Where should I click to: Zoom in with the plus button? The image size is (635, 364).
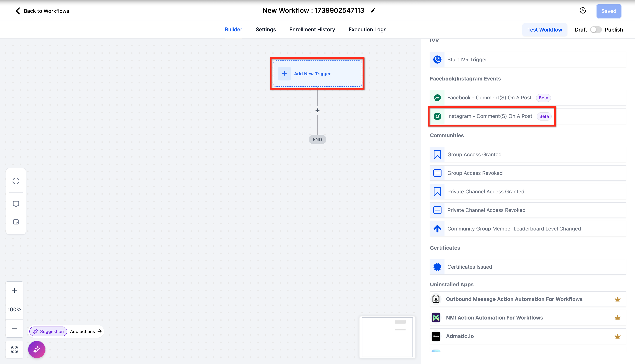(14, 290)
